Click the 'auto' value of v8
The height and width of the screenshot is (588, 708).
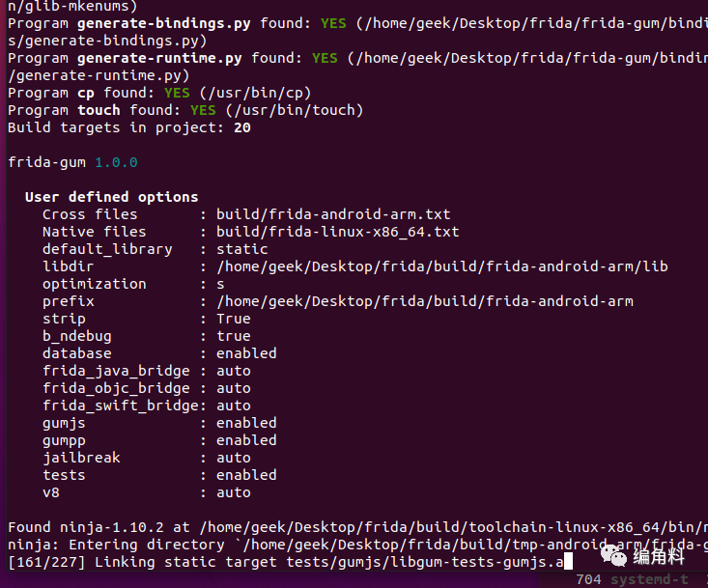coord(234,492)
